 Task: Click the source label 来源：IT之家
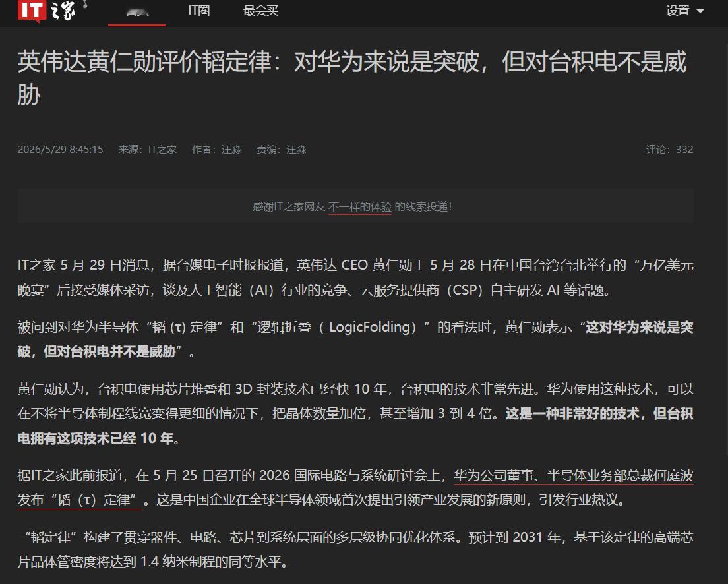tap(147, 150)
